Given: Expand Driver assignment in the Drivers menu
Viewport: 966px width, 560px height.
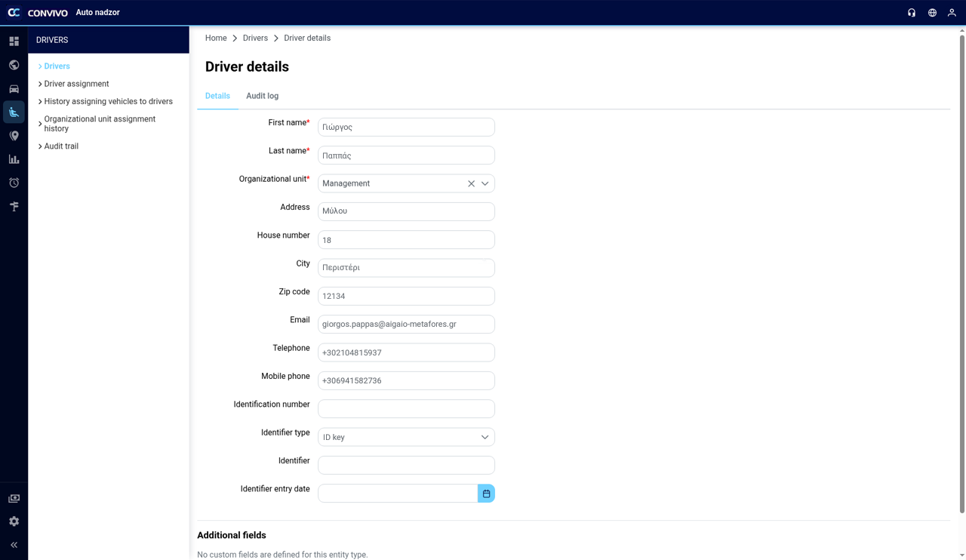Looking at the screenshot, I should [76, 84].
